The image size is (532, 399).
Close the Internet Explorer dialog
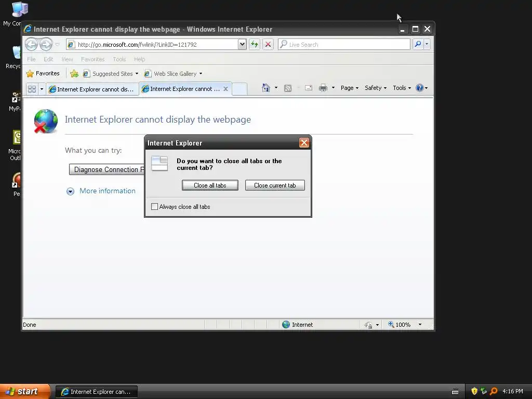[x=304, y=143]
